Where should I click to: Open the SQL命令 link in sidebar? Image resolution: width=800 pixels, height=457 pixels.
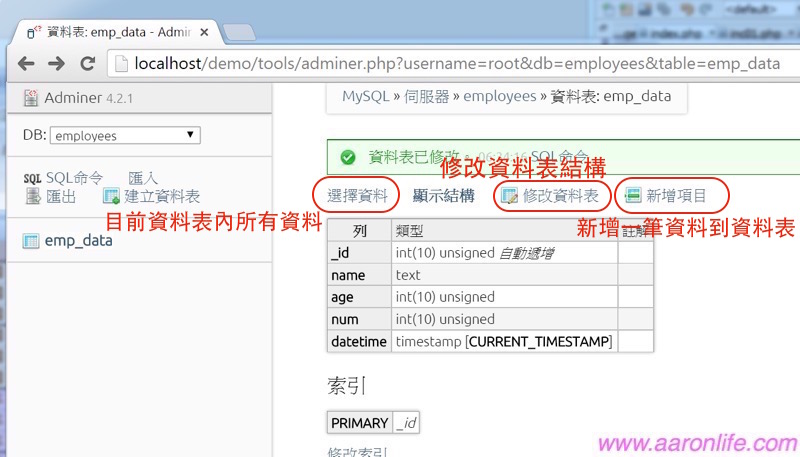[x=74, y=177]
